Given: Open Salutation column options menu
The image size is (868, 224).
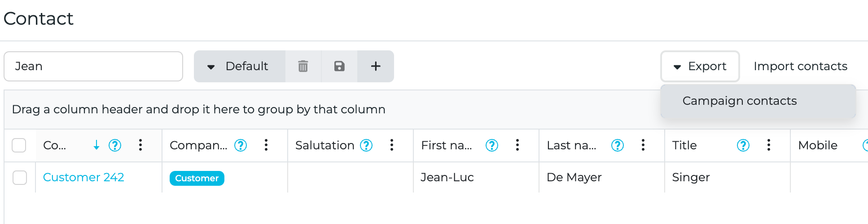Looking at the screenshot, I should [x=392, y=145].
